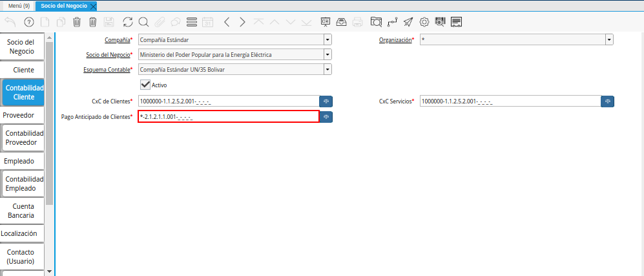Click the side tabs scrollbar up arrow

[49, 37]
